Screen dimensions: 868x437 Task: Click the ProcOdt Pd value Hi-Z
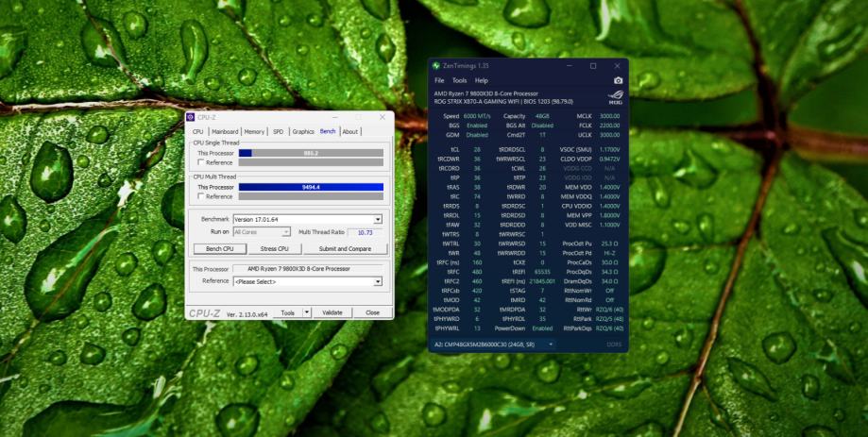609,253
